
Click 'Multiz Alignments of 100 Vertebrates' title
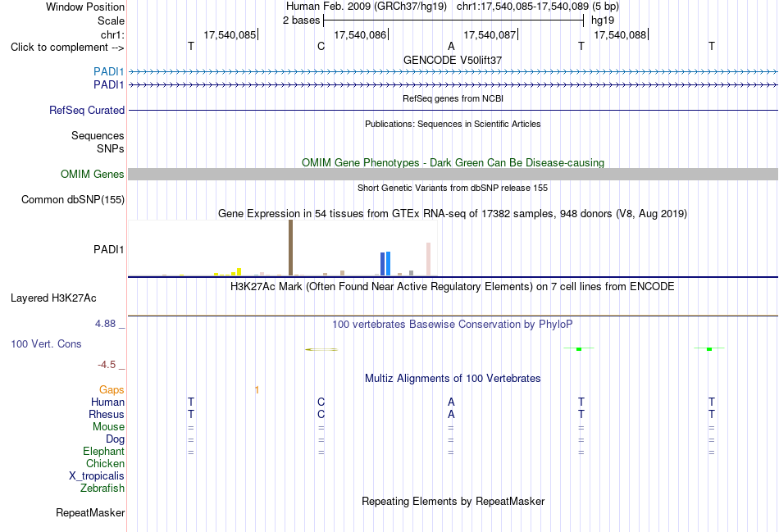[x=453, y=379]
